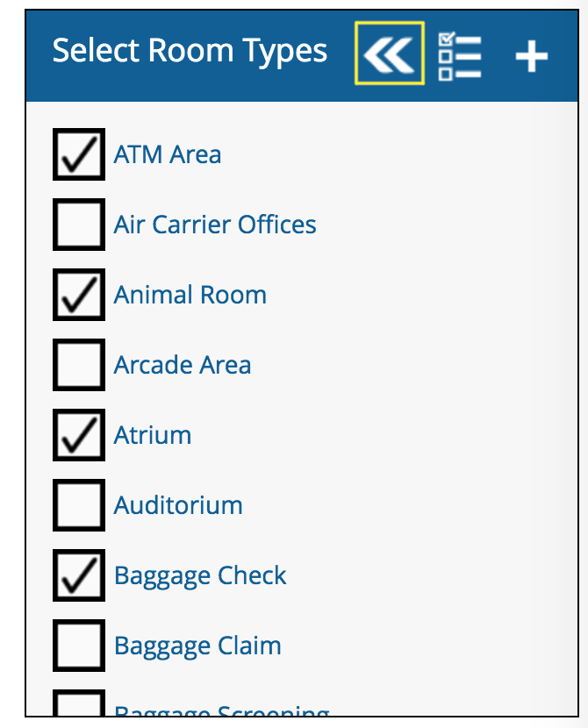Click the Atrium room type link
588x728 pixels.
(153, 435)
